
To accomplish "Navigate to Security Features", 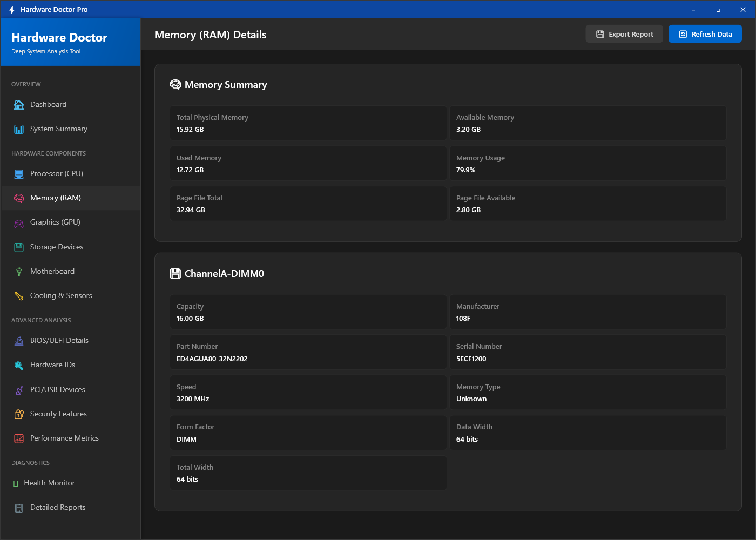I will [x=71, y=414].
